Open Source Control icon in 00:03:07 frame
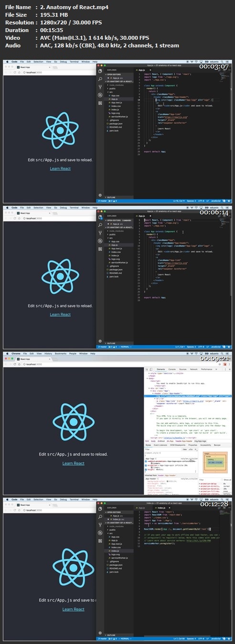 (x=100, y=87)
